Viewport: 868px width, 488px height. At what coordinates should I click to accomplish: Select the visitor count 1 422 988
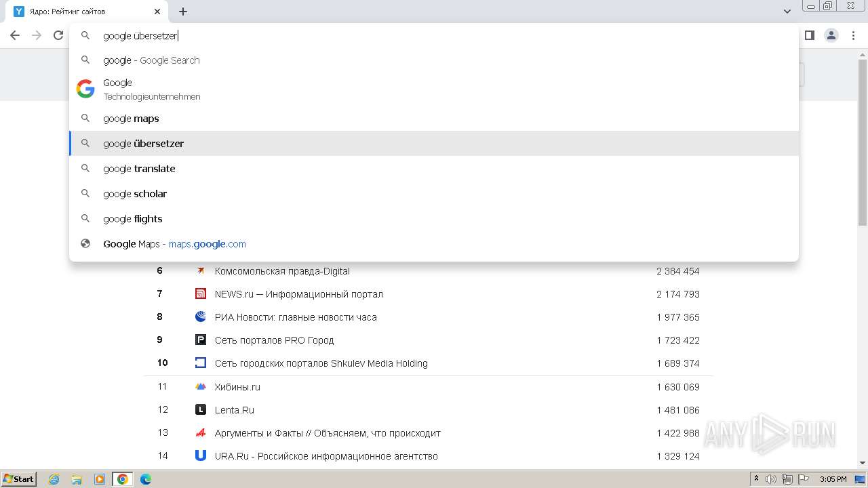678,433
